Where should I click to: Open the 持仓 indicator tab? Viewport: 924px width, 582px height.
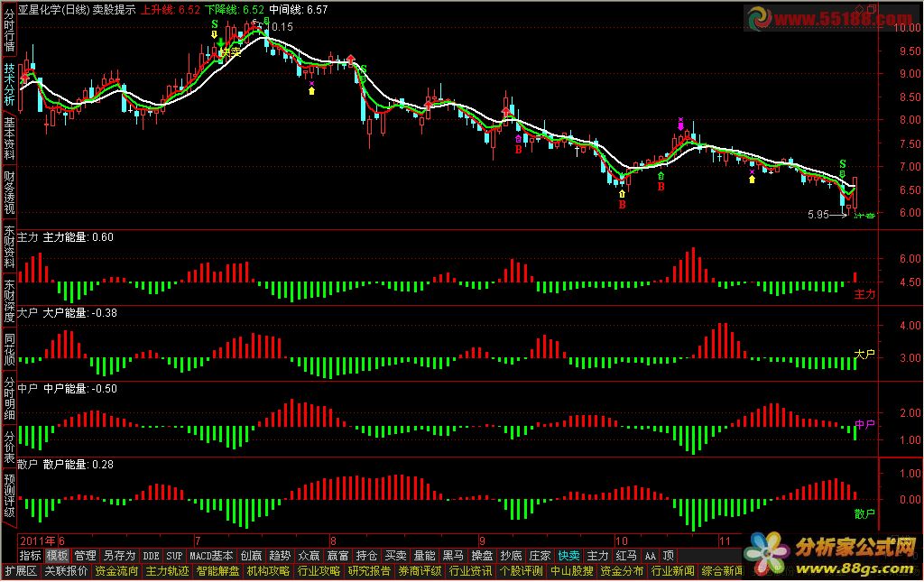[x=366, y=556]
